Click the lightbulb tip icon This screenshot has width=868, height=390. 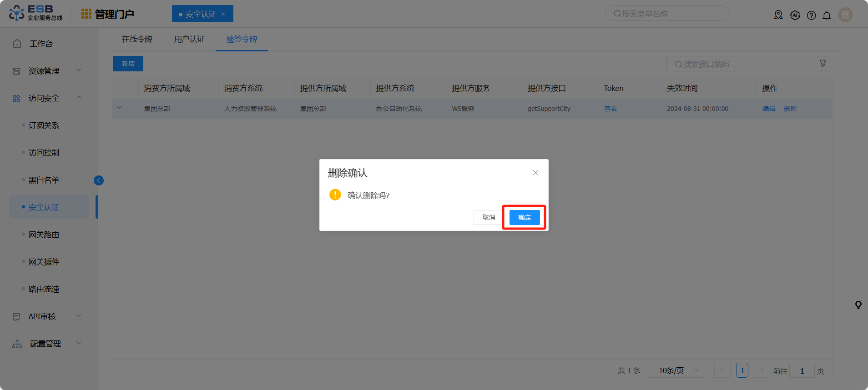[x=858, y=305]
